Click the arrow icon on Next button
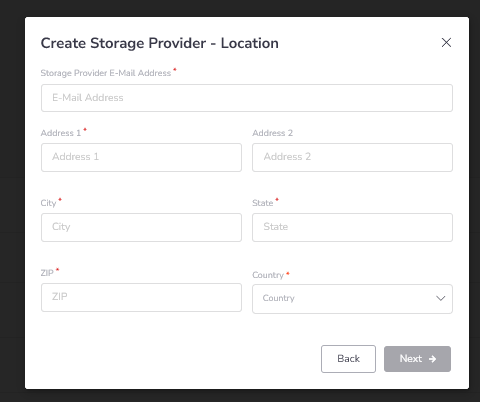This screenshot has height=402, width=480. [432, 359]
